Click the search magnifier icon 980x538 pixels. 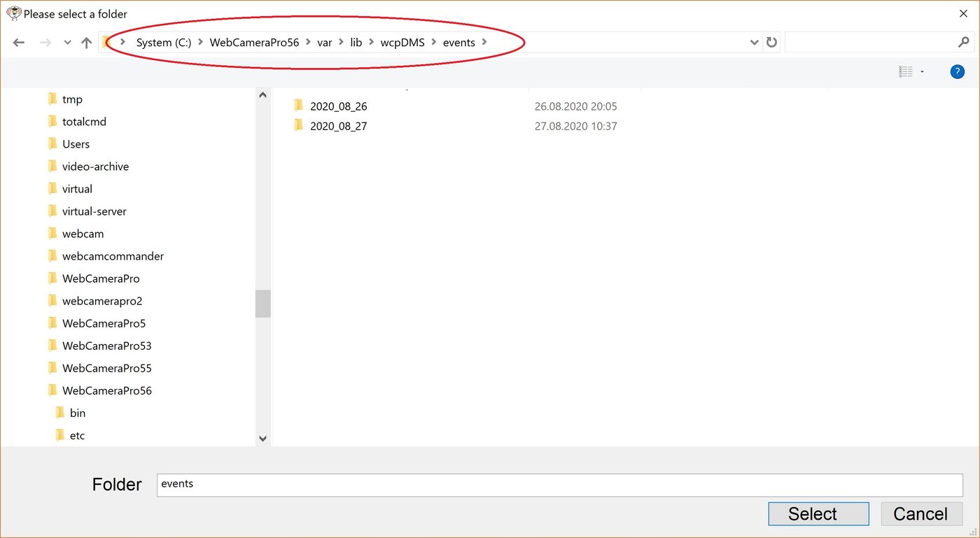[964, 42]
